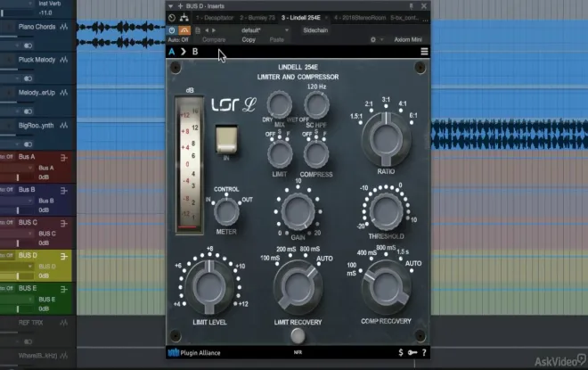Viewport: 588px width, 370px height.
Task: Pin the BUS D Inserts window
Action: [x=412, y=6]
